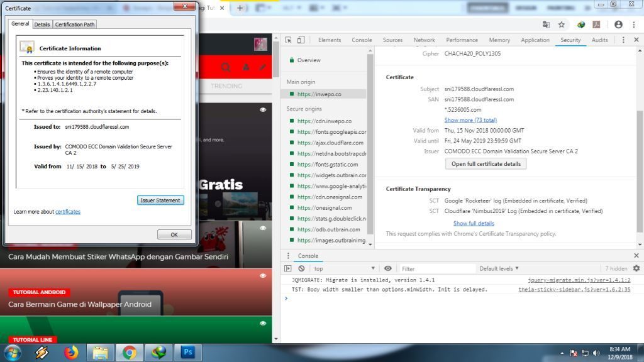Launch Photoshop from the taskbar
This screenshot has width=644, height=362.
coord(187,353)
